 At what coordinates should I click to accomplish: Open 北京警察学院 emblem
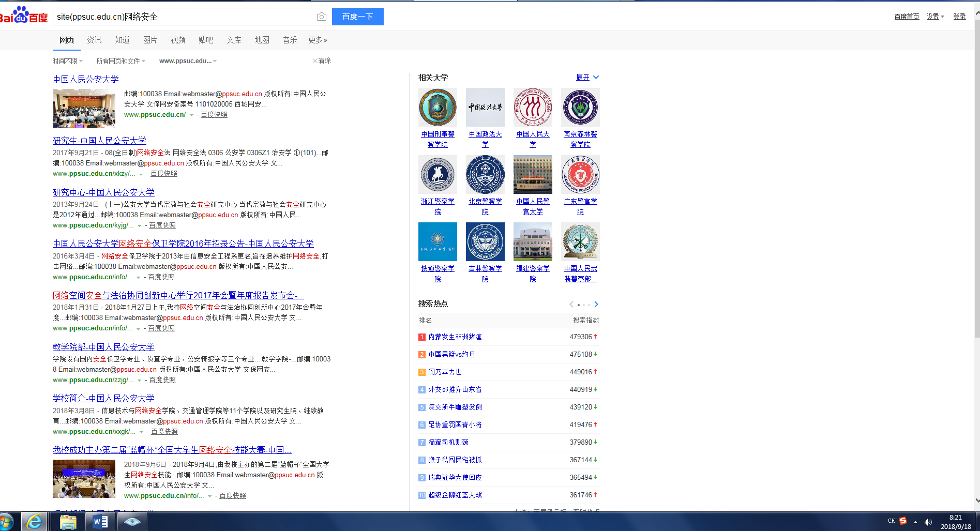tap(485, 174)
